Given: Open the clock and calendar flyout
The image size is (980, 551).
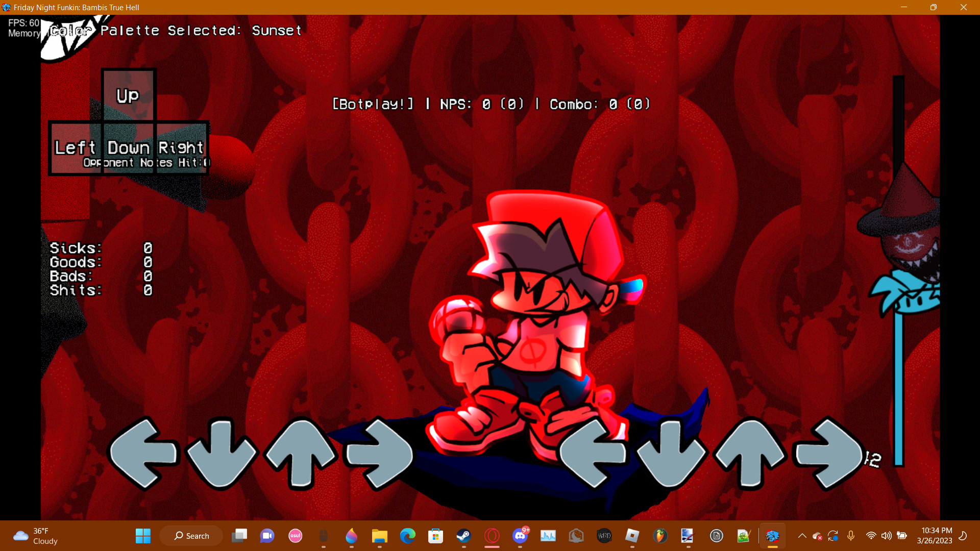Looking at the screenshot, I should pyautogui.click(x=936, y=536).
